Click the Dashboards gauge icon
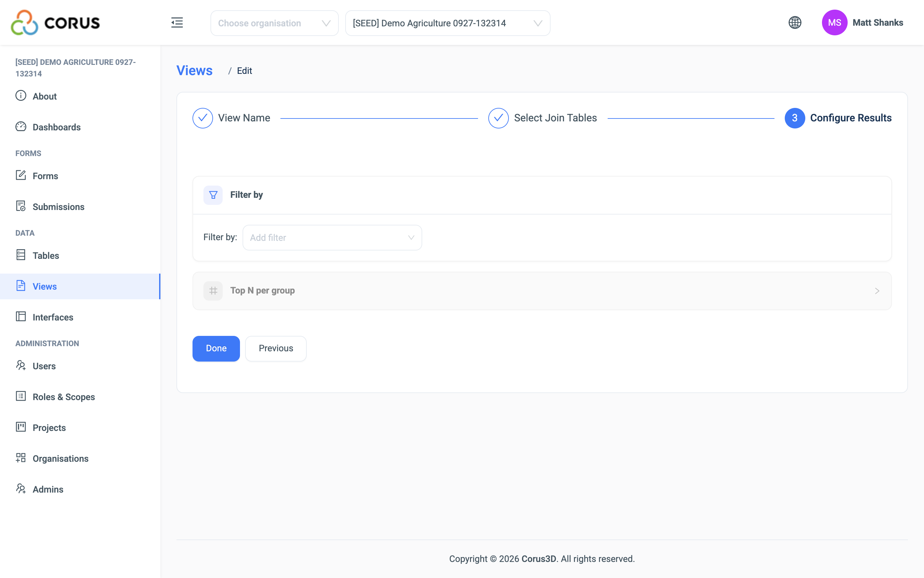Screen dimensions: 924x578 [x=21, y=127]
